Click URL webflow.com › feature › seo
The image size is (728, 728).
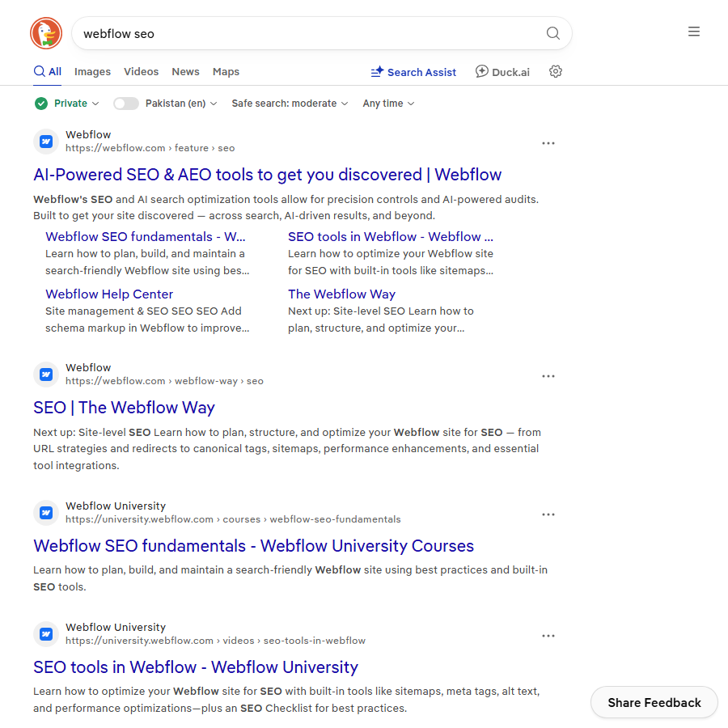pos(150,148)
